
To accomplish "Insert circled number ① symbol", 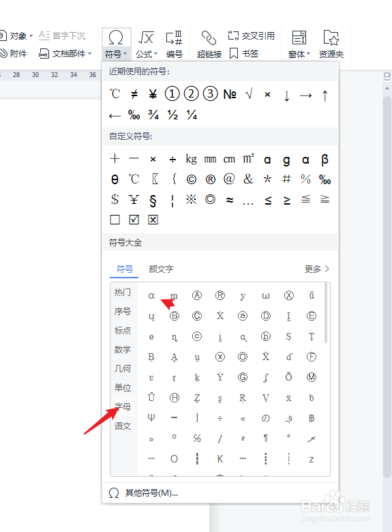I will (172, 93).
